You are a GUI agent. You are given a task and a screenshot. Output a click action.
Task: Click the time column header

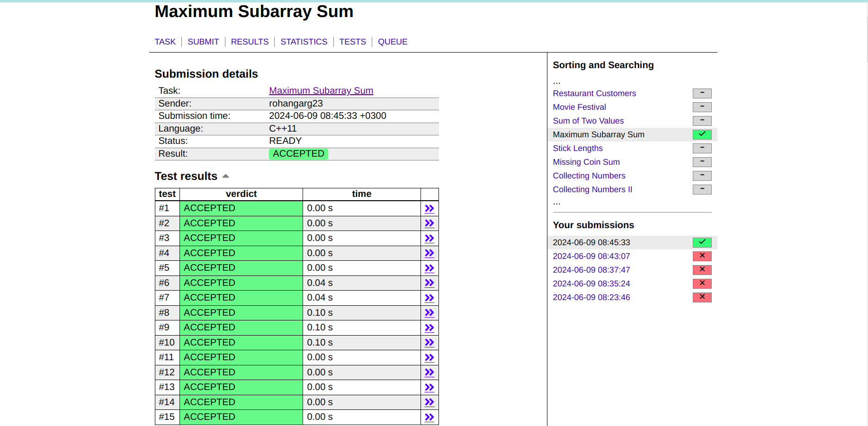[362, 194]
